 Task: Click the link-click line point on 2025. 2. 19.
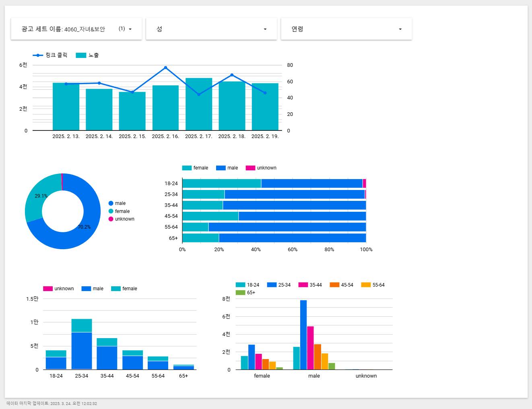pyautogui.click(x=265, y=93)
